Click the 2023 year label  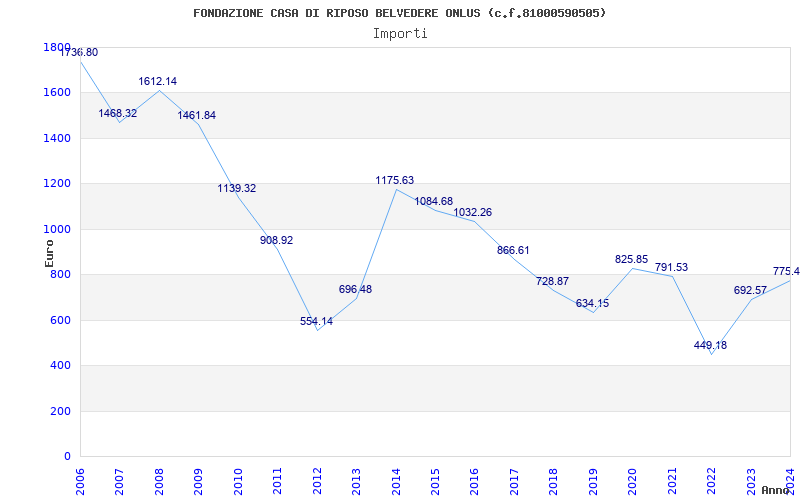(751, 481)
